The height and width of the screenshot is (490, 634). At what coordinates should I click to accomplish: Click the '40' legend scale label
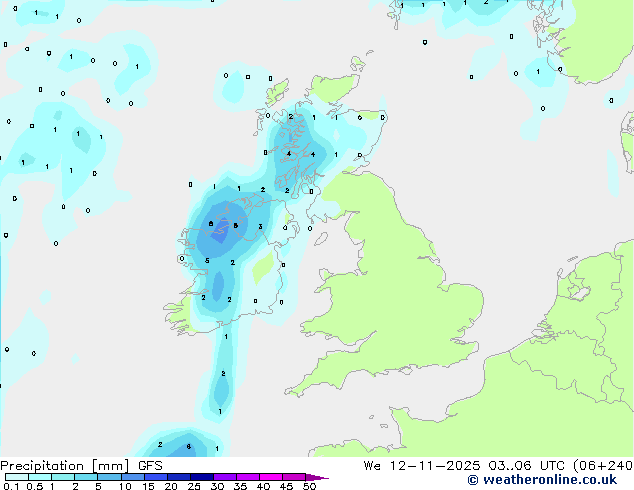tap(263, 486)
